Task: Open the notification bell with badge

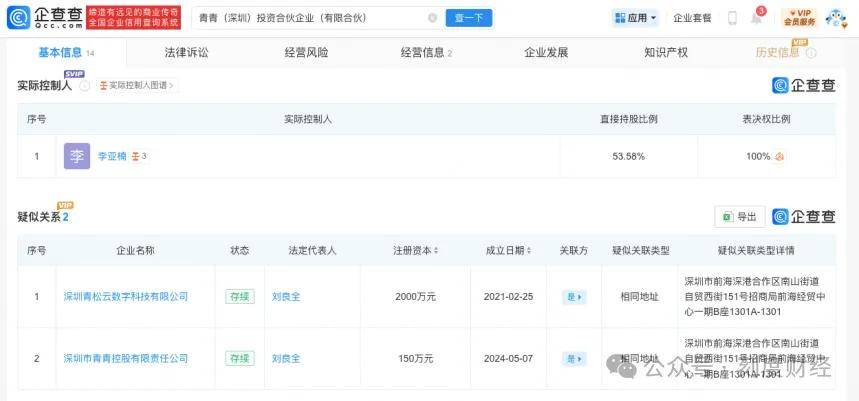Action: pos(758,17)
